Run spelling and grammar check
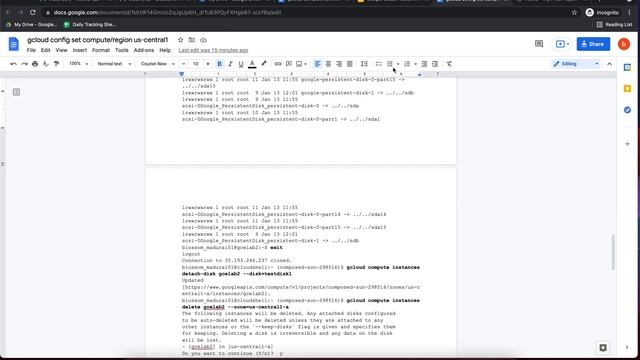The image size is (640, 360). point(46,64)
